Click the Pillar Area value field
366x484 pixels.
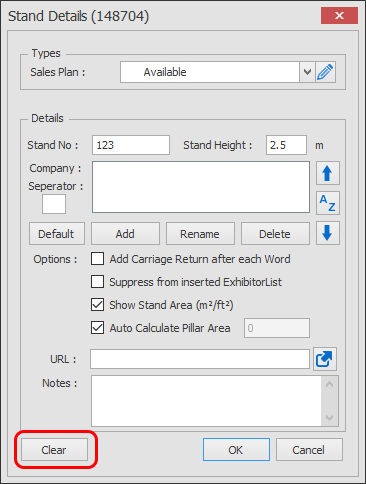[x=277, y=328]
